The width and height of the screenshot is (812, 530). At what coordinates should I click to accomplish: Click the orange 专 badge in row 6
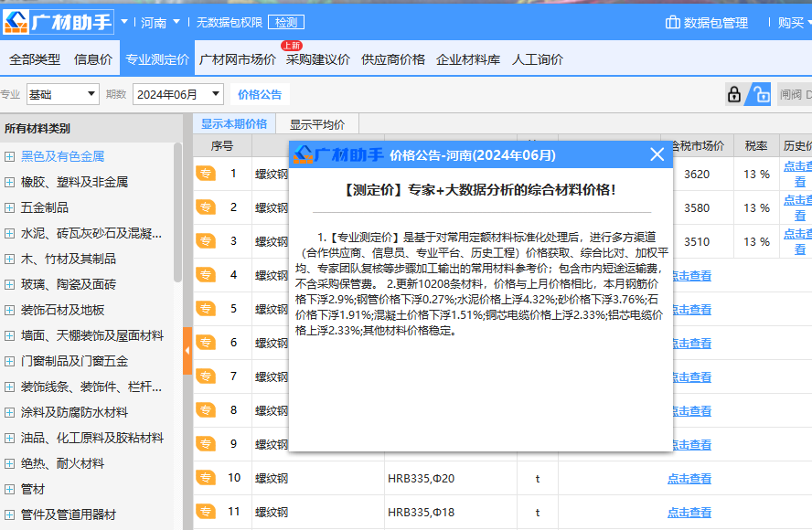206,343
